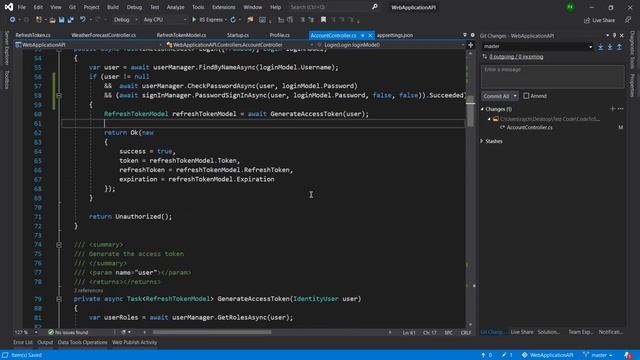Click the split editor plus icon

[x=471, y=45]
